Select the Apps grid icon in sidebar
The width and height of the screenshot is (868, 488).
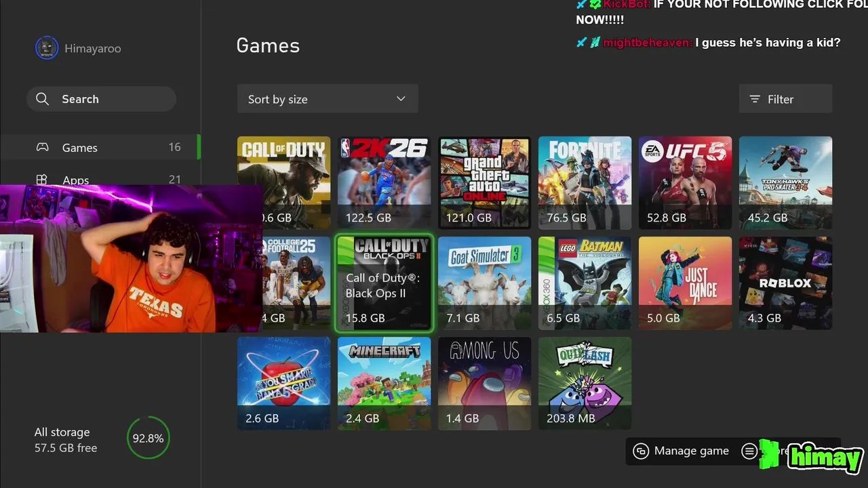coord(42,180)
